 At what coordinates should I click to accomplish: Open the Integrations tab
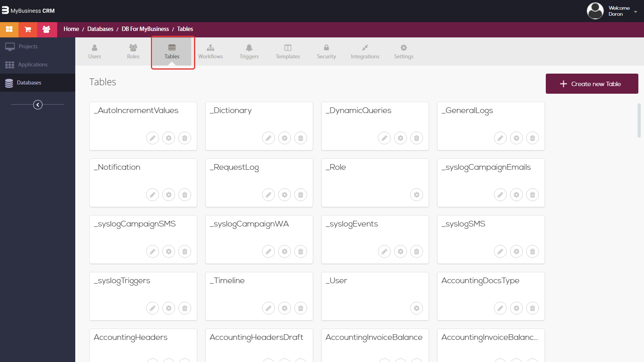(x=365, y=51)
